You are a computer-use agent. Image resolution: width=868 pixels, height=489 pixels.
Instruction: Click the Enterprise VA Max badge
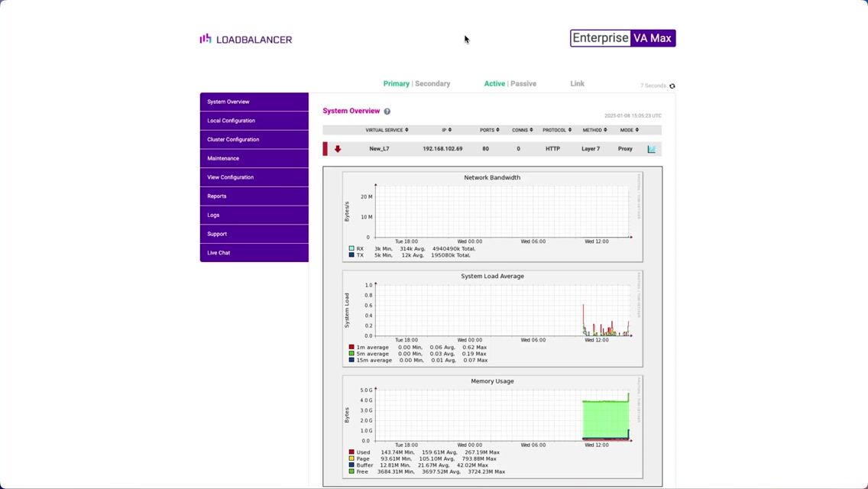(622, 38)
